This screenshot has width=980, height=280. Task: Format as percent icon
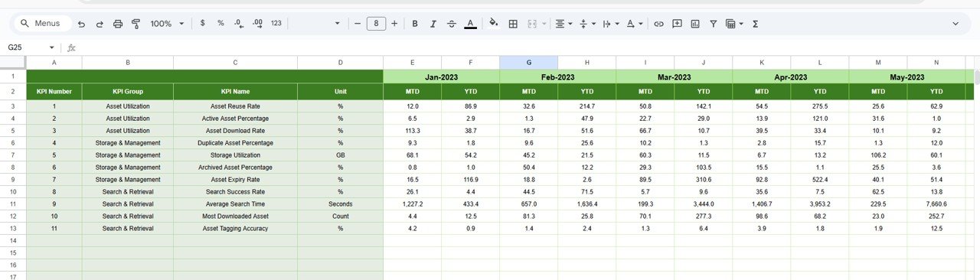point(220,24)
